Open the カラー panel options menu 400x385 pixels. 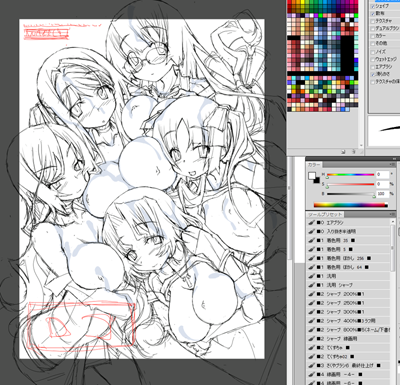click(x=393, y=165)
